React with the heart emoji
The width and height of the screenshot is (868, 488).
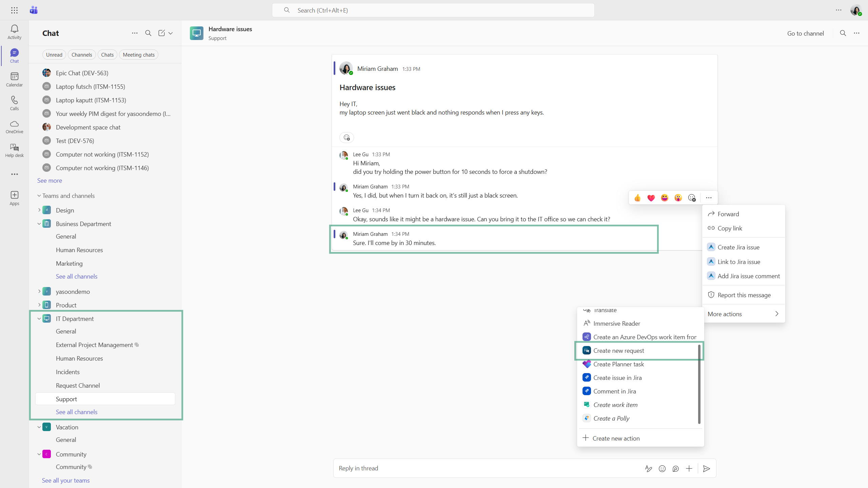(x=651, y=198)
